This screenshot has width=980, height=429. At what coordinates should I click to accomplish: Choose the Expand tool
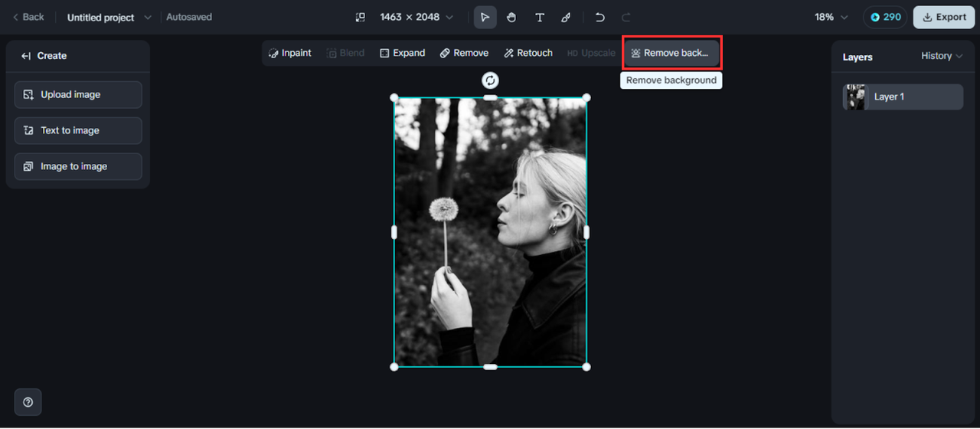402,53
